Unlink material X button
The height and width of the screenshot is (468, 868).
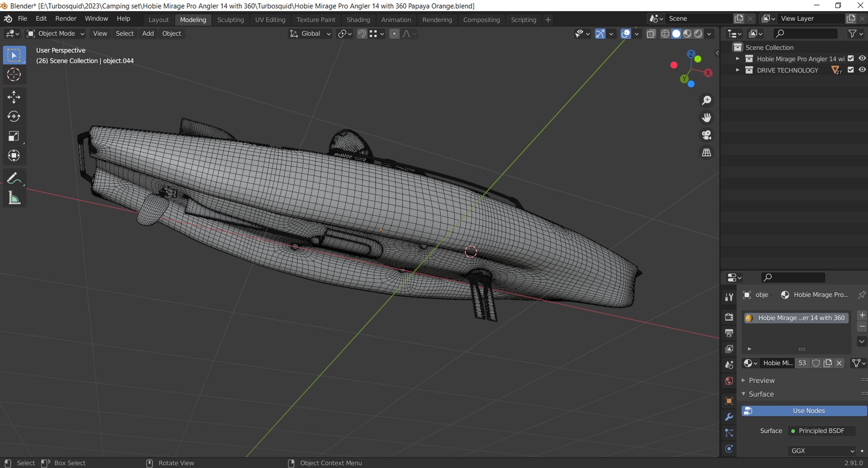click(839, 363)
